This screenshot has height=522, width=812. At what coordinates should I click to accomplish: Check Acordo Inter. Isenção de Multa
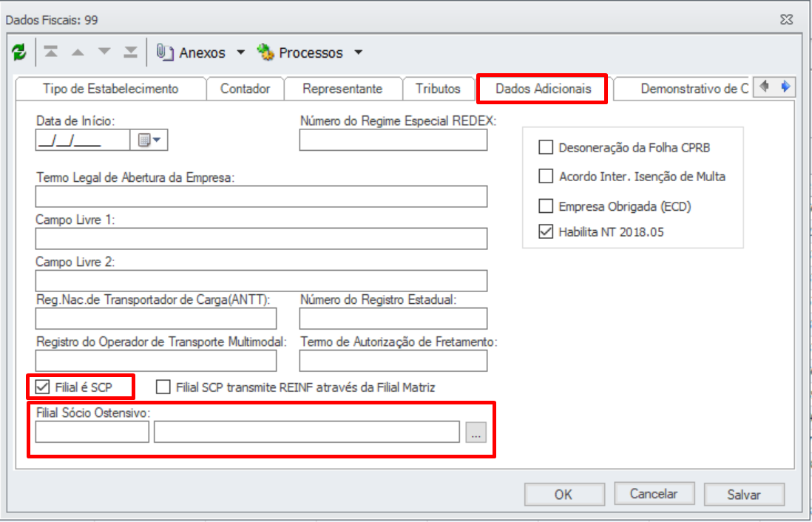pos(546,177)
